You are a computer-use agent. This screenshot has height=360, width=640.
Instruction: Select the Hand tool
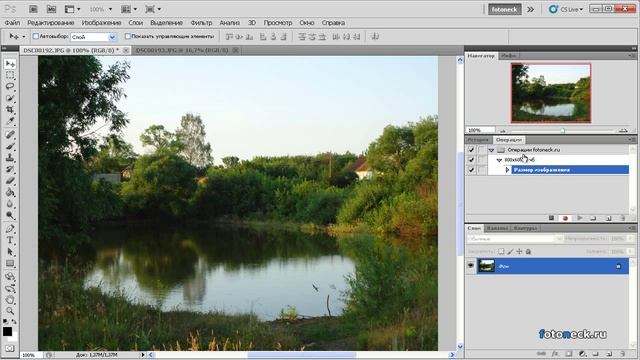10,300
